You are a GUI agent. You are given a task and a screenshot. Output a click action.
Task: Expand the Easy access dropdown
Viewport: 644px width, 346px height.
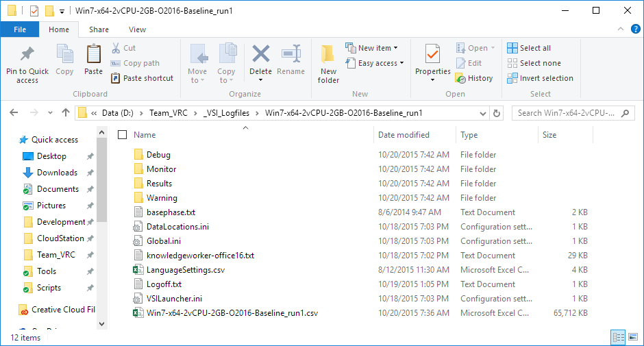[401, 63]
